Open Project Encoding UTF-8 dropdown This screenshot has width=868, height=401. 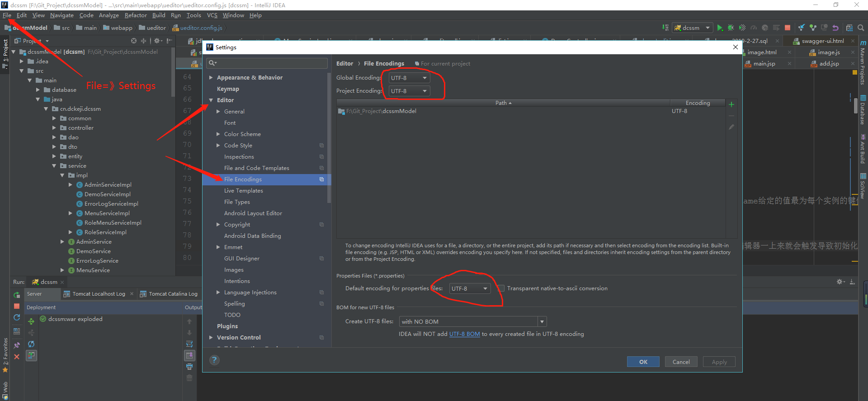tap(409, 91)
